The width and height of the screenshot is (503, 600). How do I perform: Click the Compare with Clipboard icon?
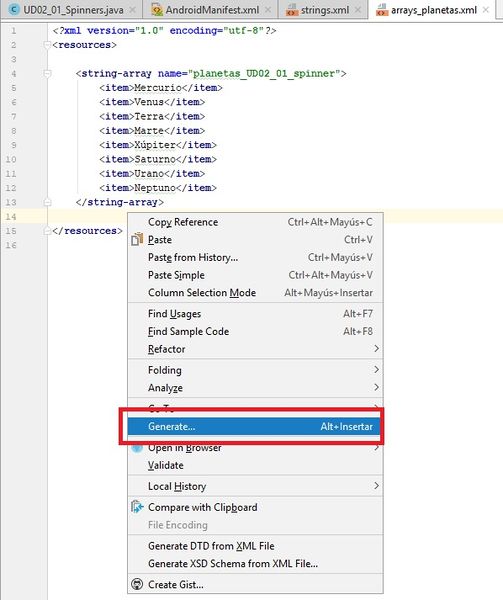(137, 507)
